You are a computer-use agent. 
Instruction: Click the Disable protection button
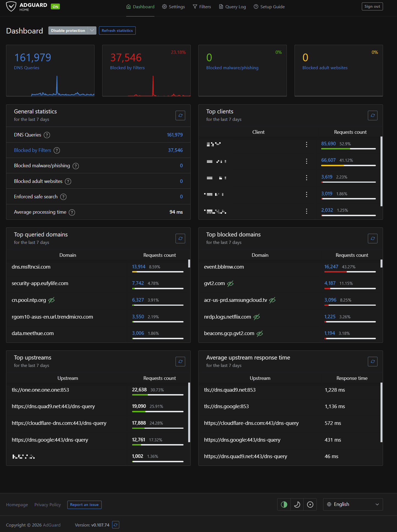[x=68, y=30]
